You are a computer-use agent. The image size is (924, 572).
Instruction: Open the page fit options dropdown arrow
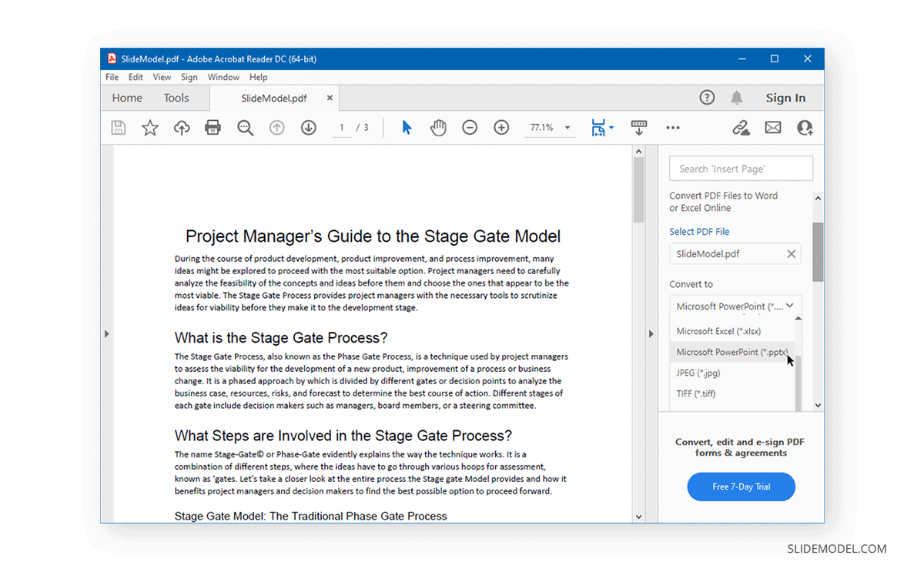(x=611, y=128)
